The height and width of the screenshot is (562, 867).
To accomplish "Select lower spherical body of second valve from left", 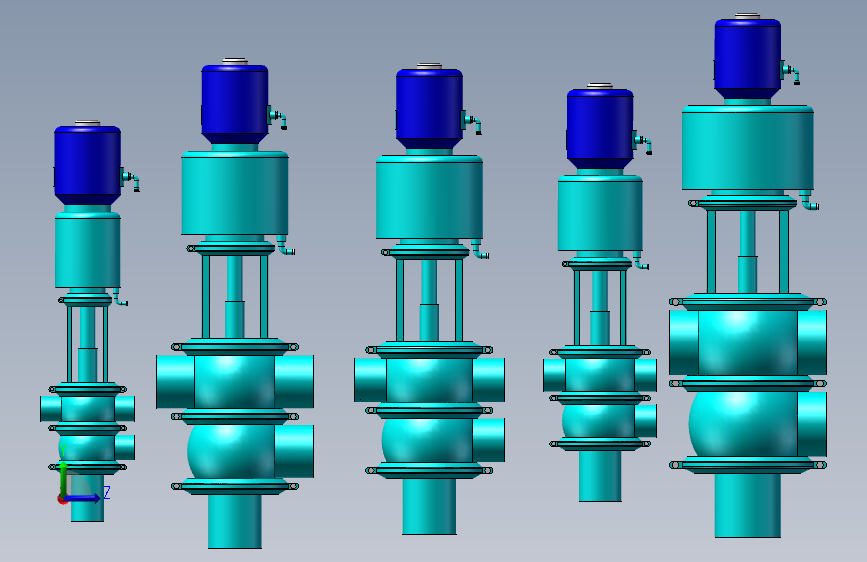I will (231, 451).
